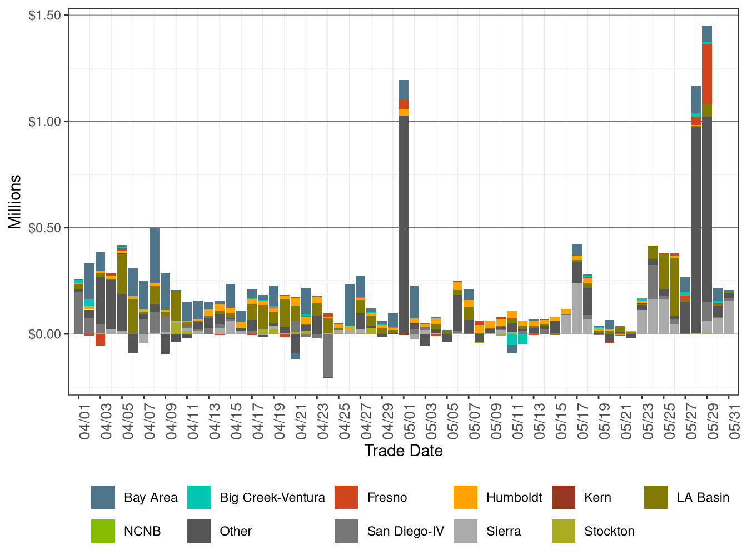
Task: Click the "05/31" date tick label
Action: pyautogui.click(x=735, y=421)
